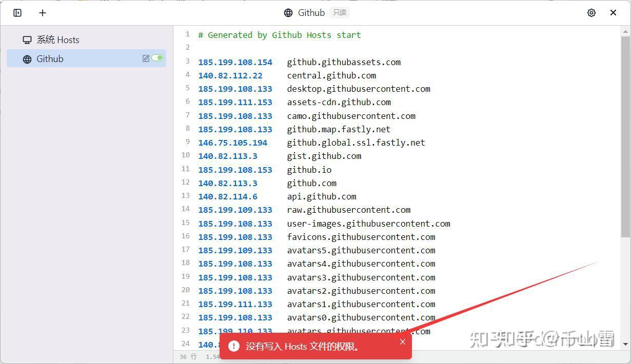Click the exclamation icon in the red toast

234,346
